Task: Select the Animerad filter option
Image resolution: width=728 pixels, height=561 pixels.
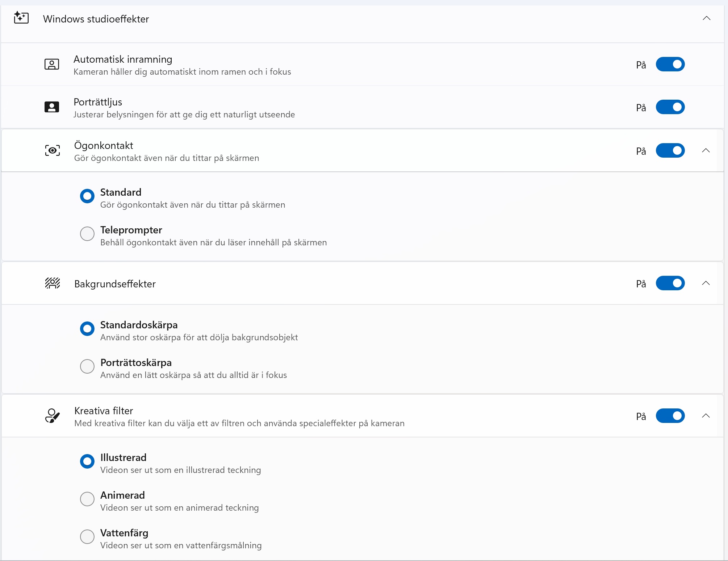Action: (87, 499)
